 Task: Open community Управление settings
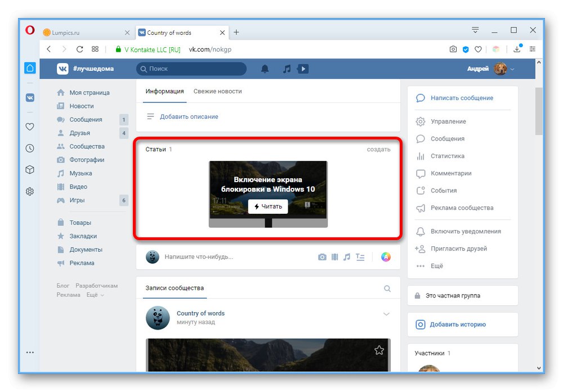point(448,121)
